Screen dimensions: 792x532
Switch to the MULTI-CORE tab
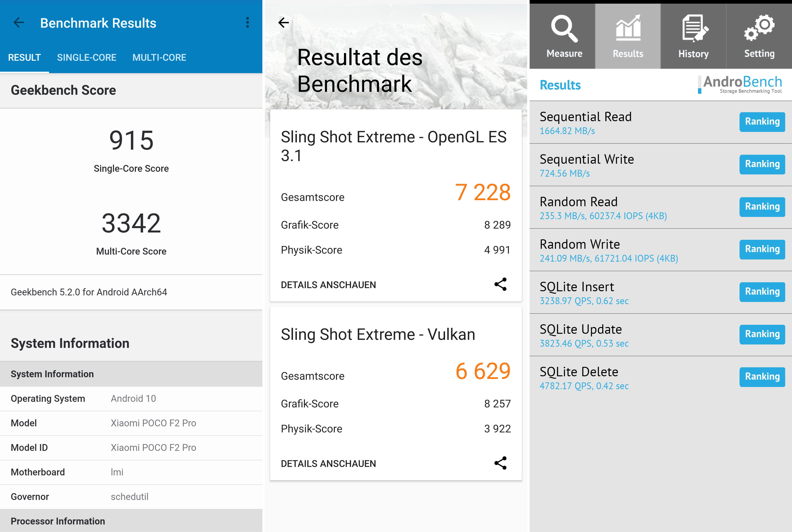pyautogui.click(x=159, y=57)
